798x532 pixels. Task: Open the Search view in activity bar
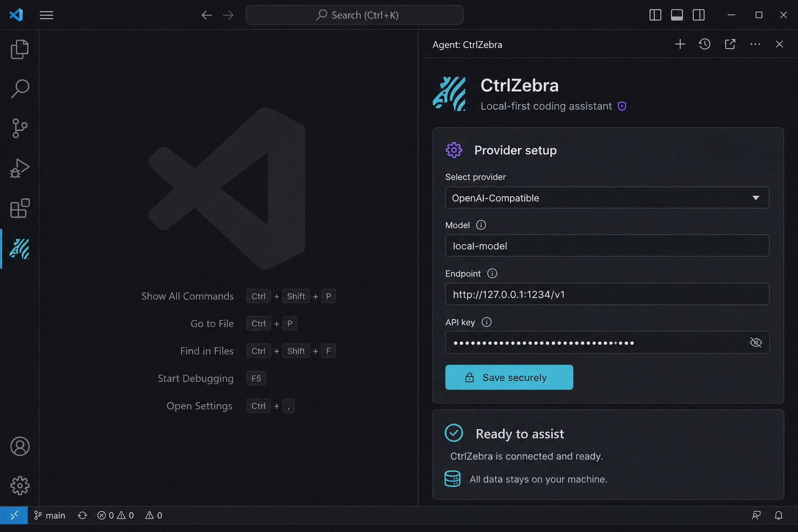point(20,89)
